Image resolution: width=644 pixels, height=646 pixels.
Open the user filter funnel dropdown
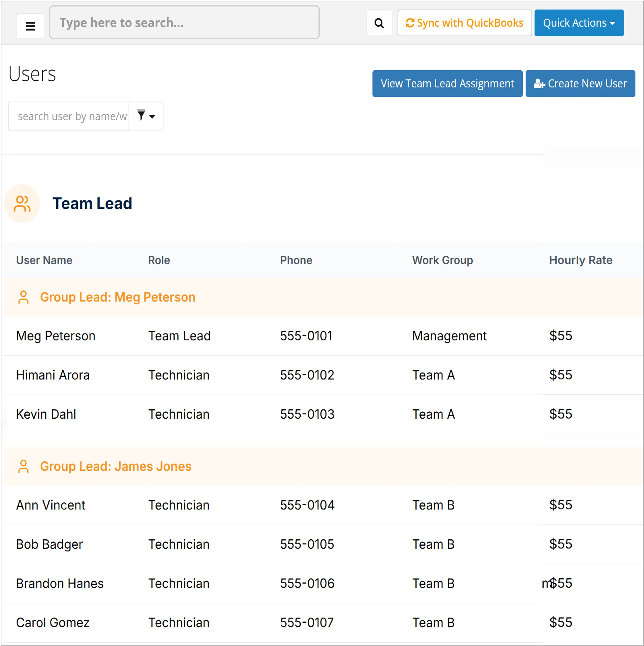point(146,116)
